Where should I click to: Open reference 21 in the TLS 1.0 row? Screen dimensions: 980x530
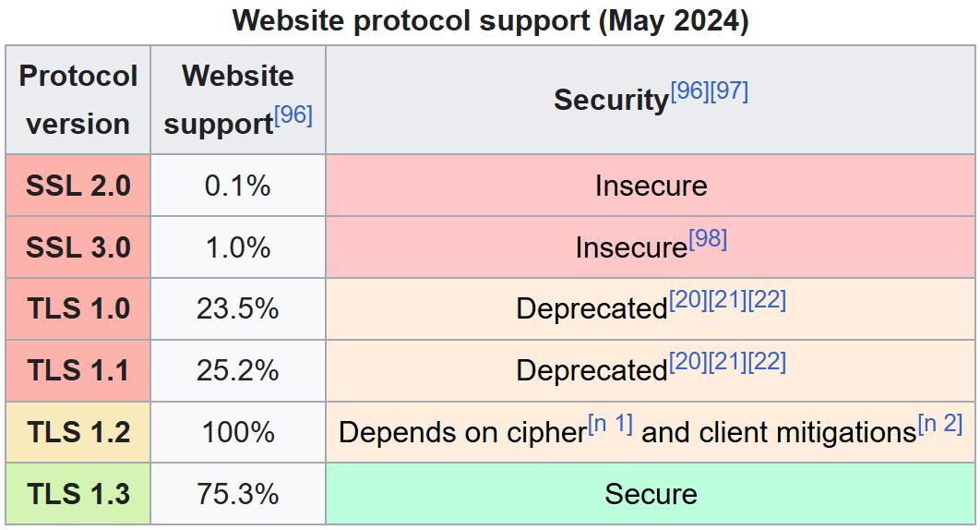[x=727, y=301]
